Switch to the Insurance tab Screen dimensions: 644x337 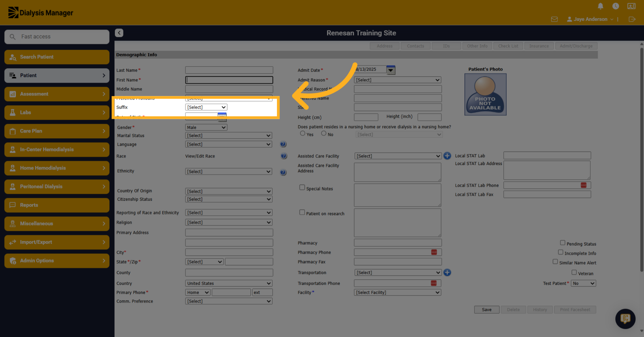(539, 46)
